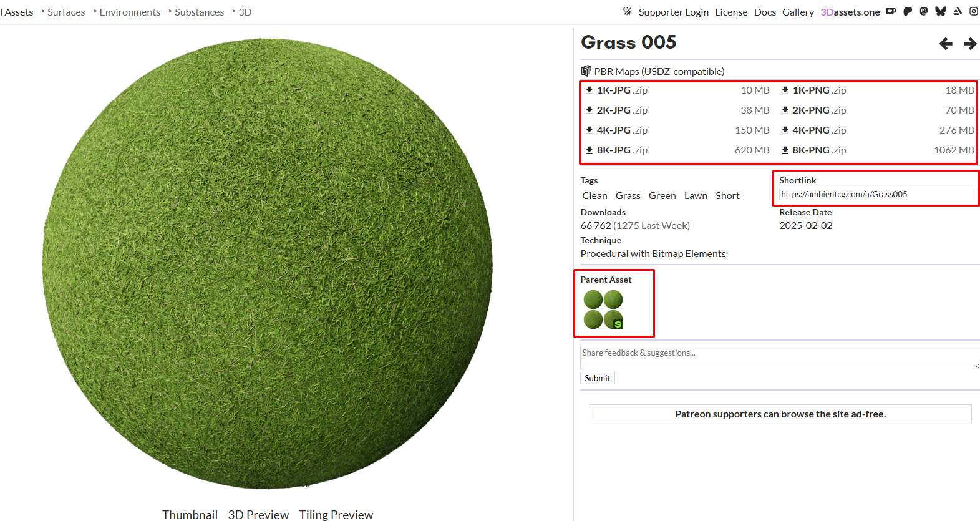Go to next asset with right arrow
The height and width of the screenshot is (521, 980).
coord(970,43)
